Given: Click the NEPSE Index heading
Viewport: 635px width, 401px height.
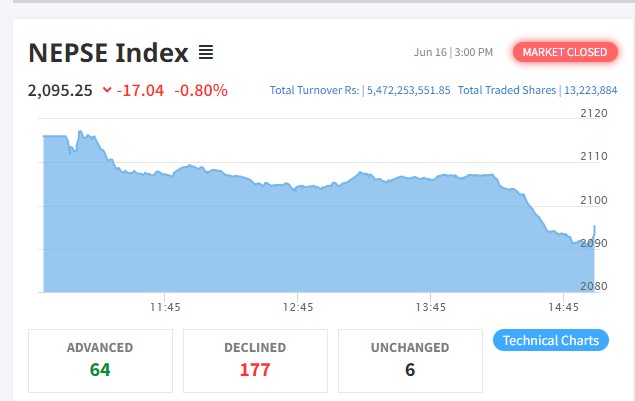Looking at the screenshot, I should click(108, 52).
